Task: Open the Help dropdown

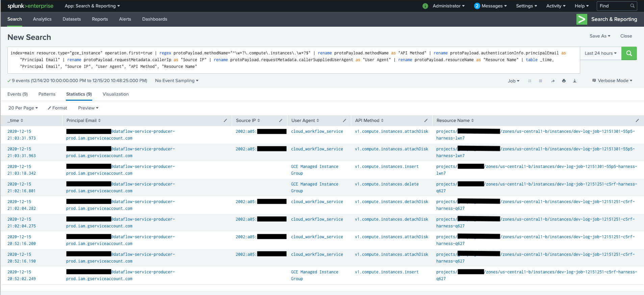Action: point(582,6)
